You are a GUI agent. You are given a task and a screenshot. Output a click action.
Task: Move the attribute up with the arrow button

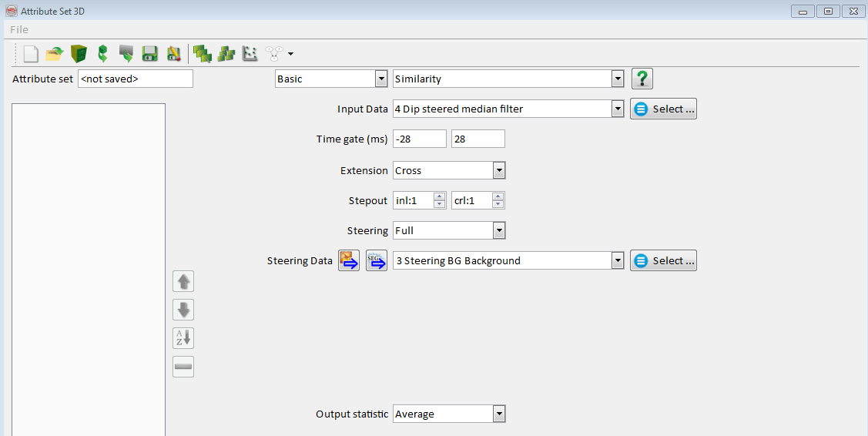pyautogui.click(x=183, y=281)
